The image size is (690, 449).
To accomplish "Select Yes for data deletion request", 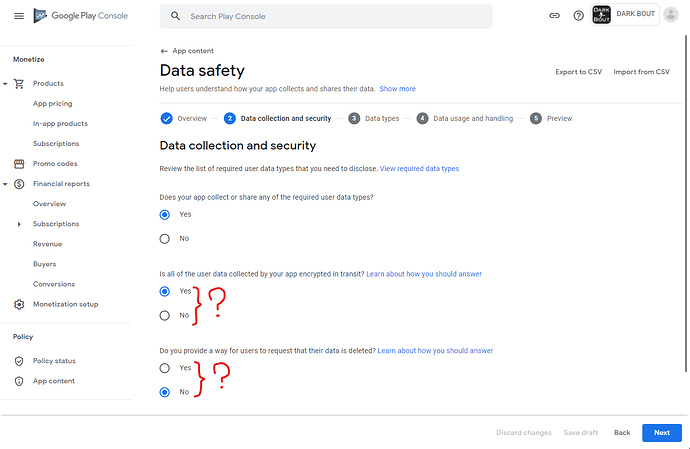I will coord(165,368).
